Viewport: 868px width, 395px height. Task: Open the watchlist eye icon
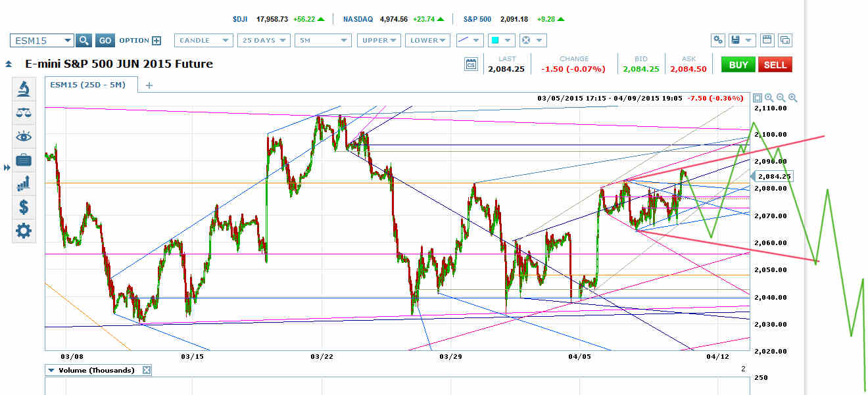tap(24, 136)
